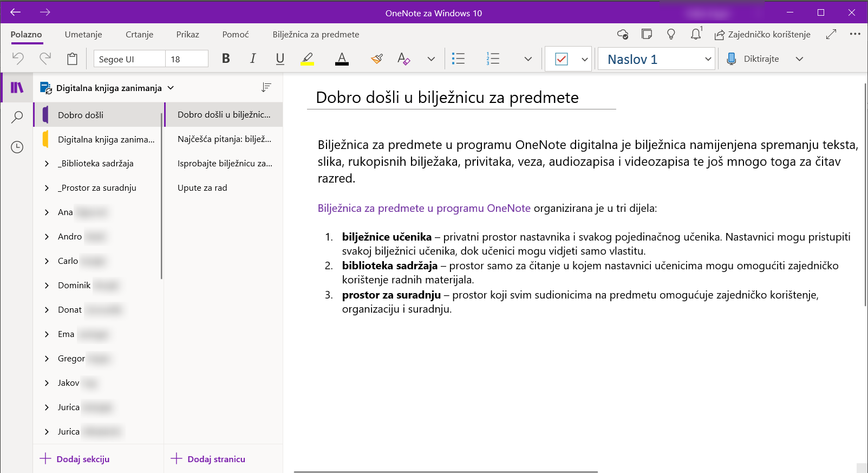The width and height of the screenshot is (868, 473).
Task: Redo the last action
Action: click(45, 59)
